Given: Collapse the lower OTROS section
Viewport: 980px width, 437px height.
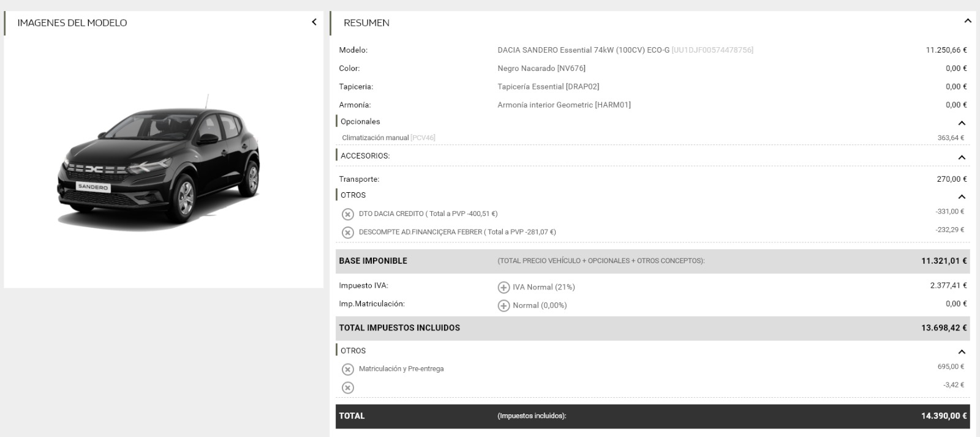Looking at the screenshot, I should pos(962,352).
